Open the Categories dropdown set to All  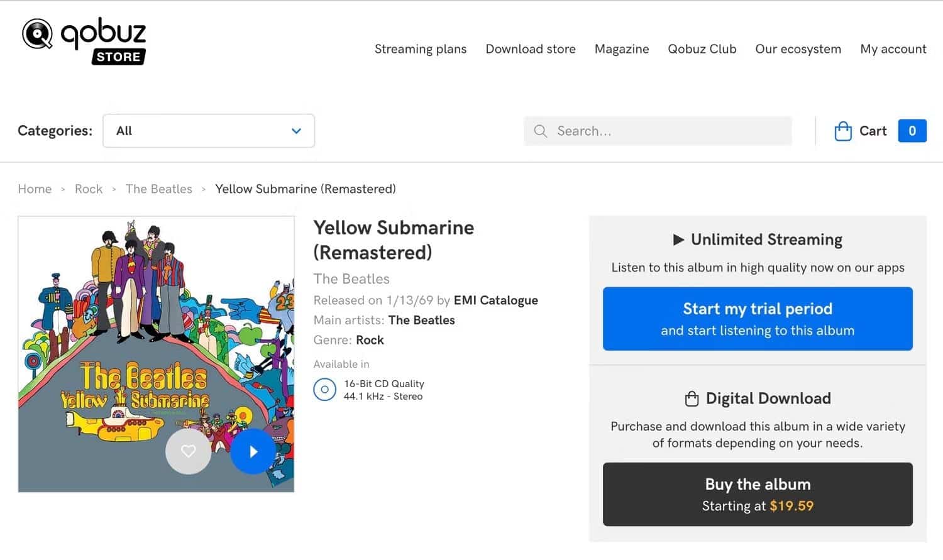click(x=208, y=131)
